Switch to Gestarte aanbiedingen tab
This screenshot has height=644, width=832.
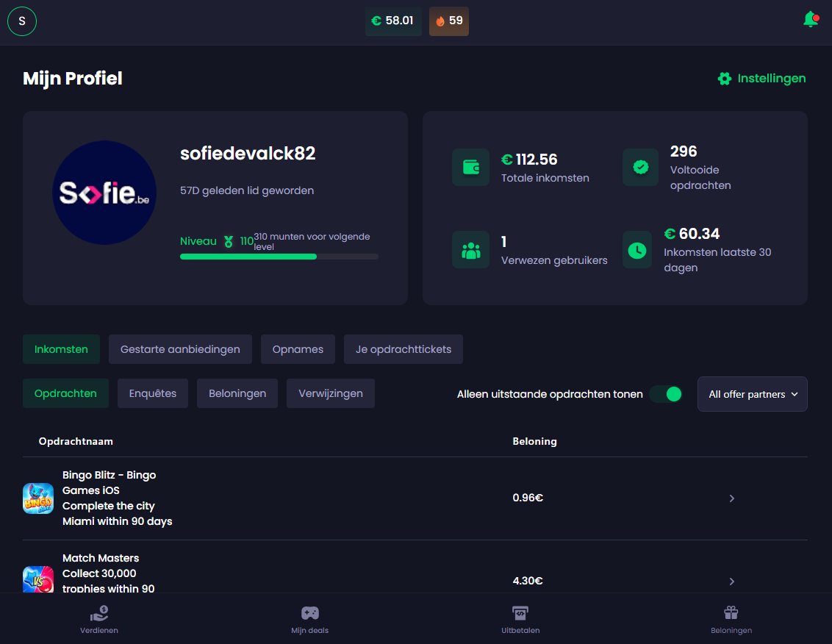pos(180,349)
